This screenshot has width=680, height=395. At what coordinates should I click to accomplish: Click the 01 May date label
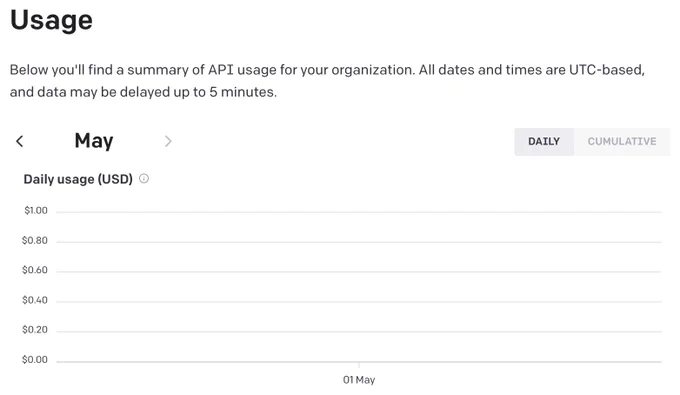coord(359,380)
